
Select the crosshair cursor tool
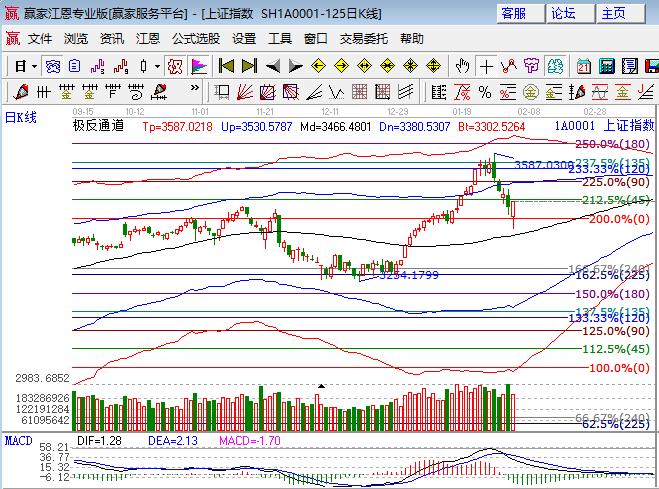point(486,66)
